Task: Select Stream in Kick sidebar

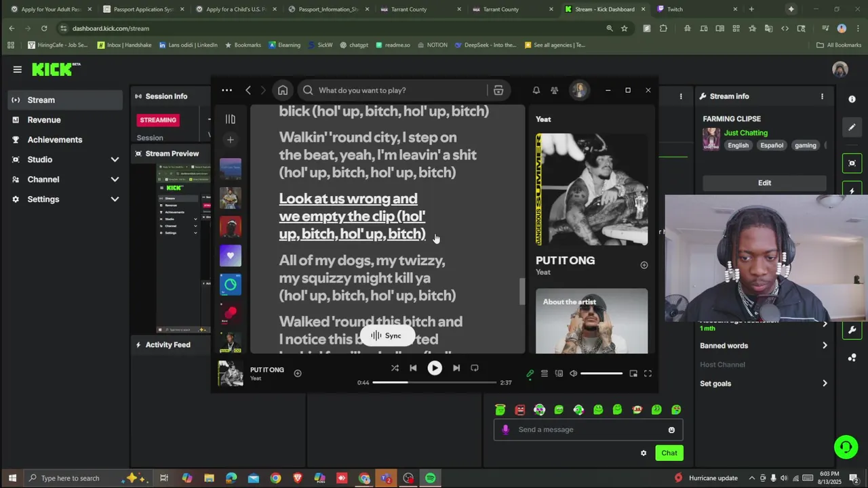Action: (x=66, y=100)
